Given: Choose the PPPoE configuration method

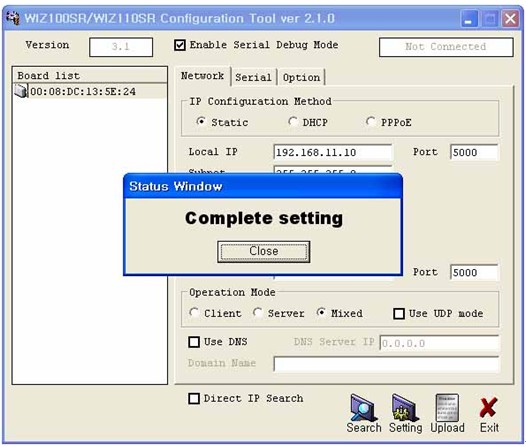Looking at the screenshot, I should pos(371,121).
